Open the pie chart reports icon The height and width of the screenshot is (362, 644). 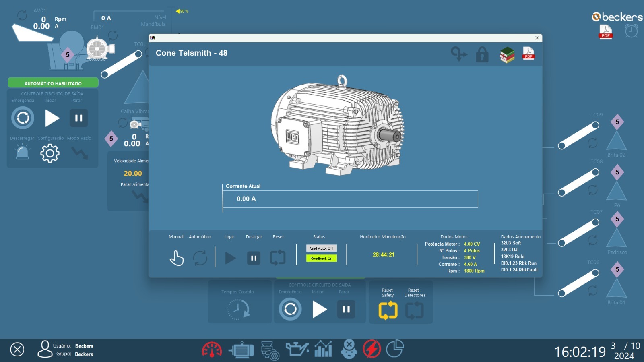[x=395, y=349]
